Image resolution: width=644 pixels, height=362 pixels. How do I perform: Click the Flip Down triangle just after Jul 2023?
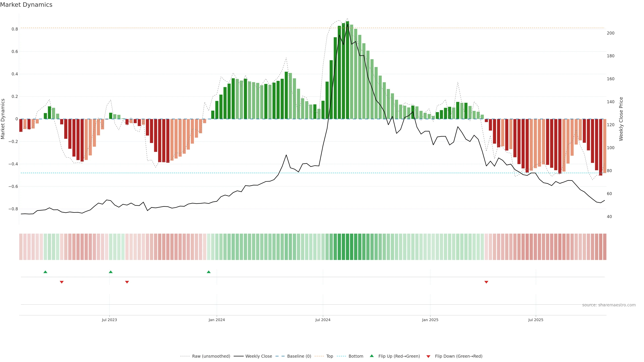(127, 282)
